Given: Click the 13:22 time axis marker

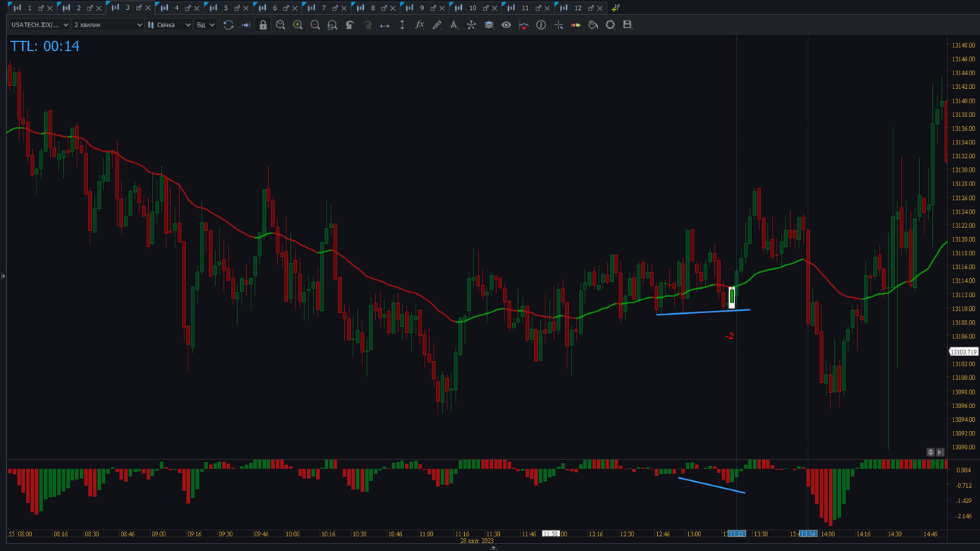Looking at the screenshot, I should [737, 534].
